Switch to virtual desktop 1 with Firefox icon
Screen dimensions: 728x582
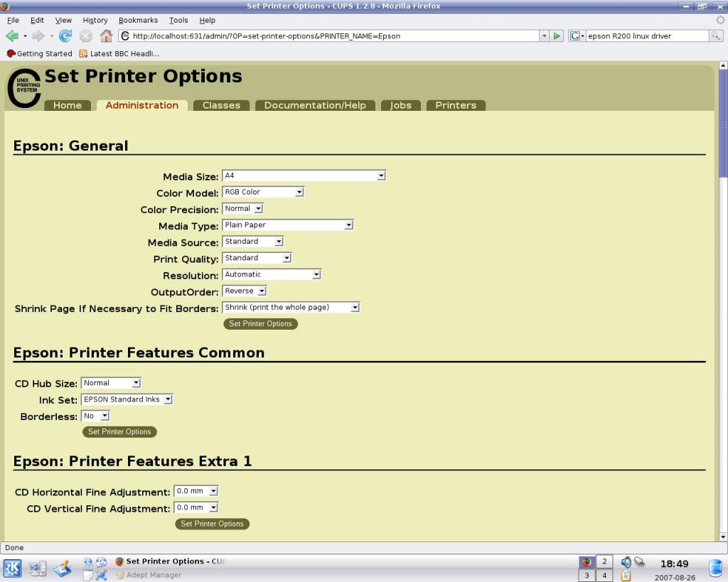coord(587,561)
